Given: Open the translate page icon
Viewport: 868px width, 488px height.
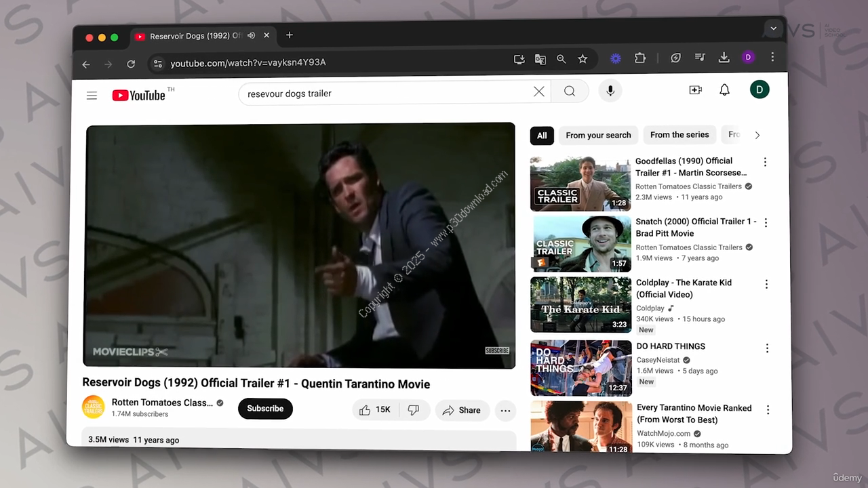Looking at the screenshot, I should pos(540,60).
